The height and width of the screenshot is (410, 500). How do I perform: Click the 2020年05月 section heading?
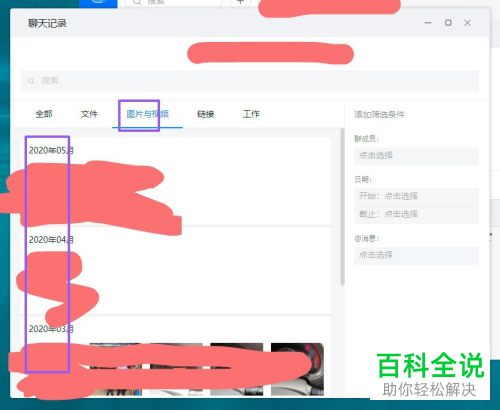point(51,150)
